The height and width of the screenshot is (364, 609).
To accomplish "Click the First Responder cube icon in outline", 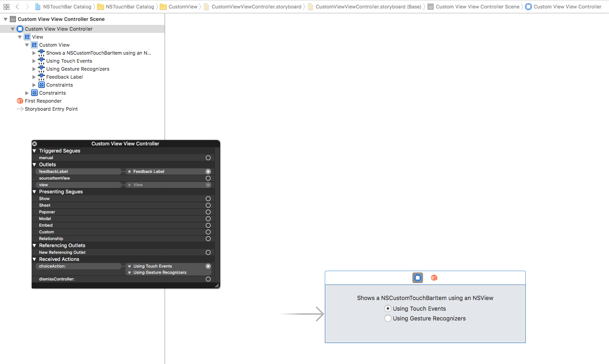I will pyautogui.click(x=20, y=101).
